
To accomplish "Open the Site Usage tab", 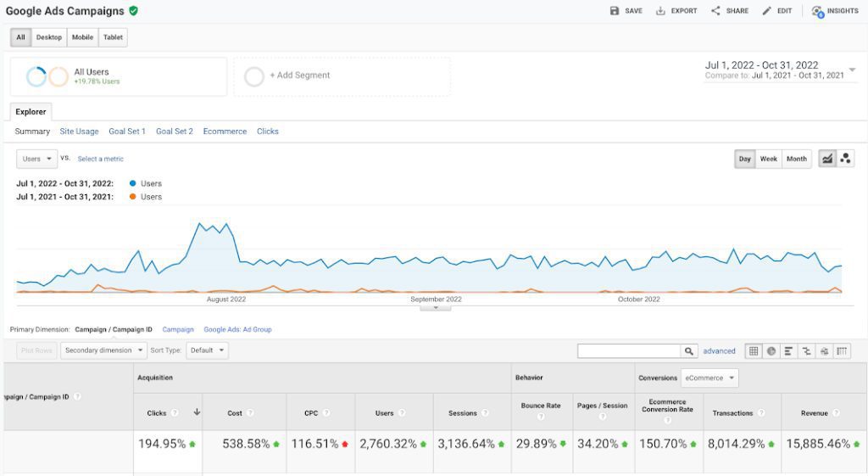I will 79,132.
